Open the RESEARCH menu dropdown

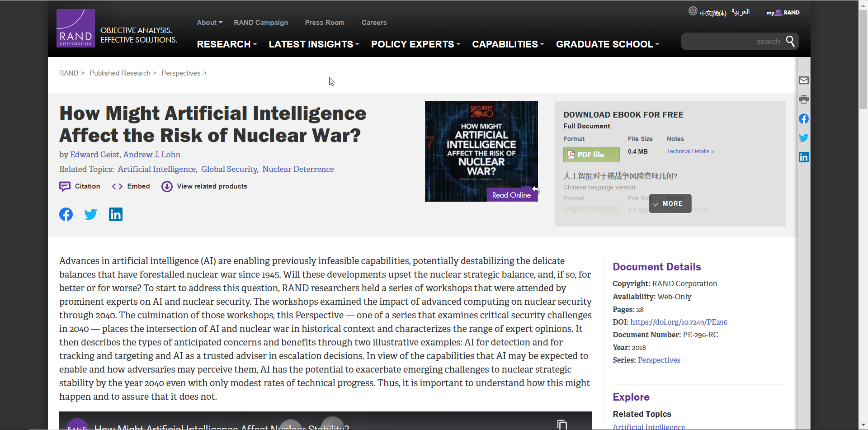[x=226, y=44]
